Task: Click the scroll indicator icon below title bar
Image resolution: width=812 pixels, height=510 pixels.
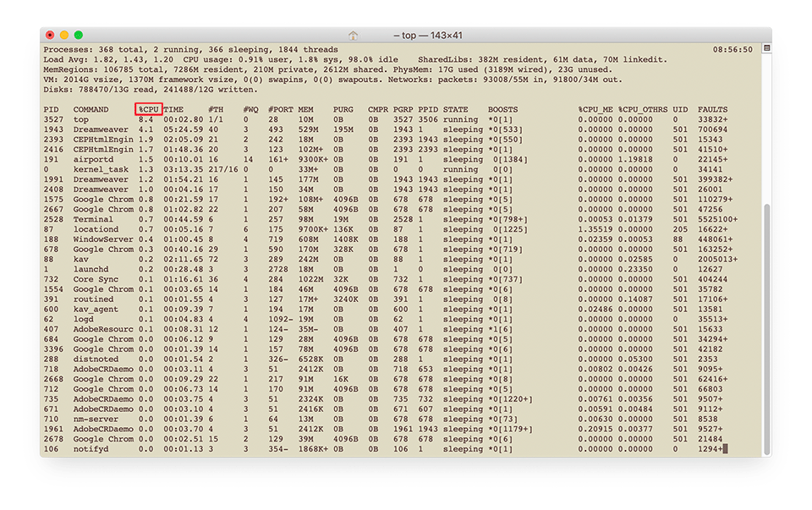Action: coord(766,49)
